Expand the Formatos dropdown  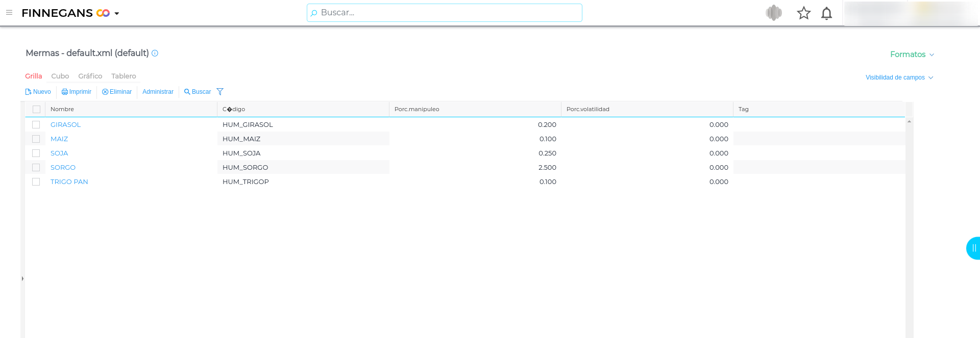tap(912, 55)
